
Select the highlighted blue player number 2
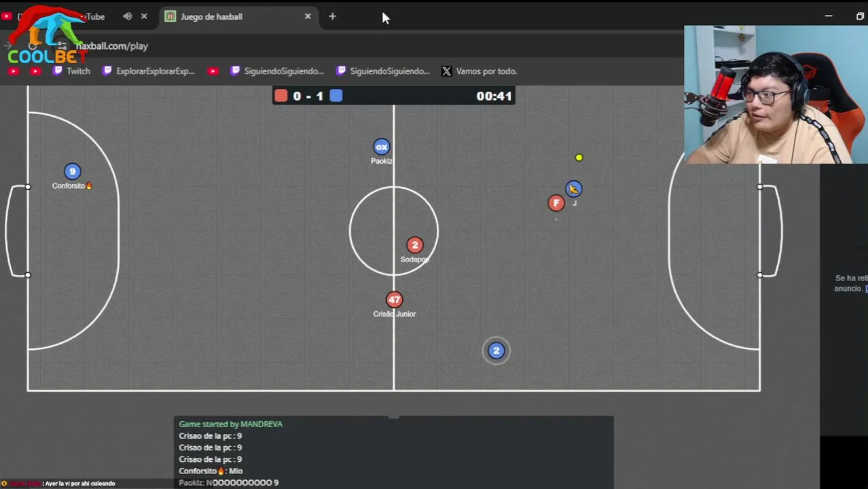click(496, 350)
